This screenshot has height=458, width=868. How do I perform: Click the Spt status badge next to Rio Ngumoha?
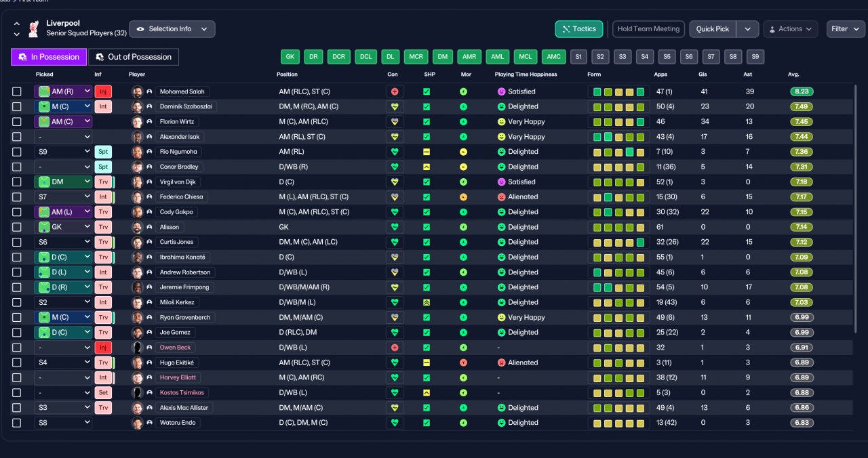point(103,152)
